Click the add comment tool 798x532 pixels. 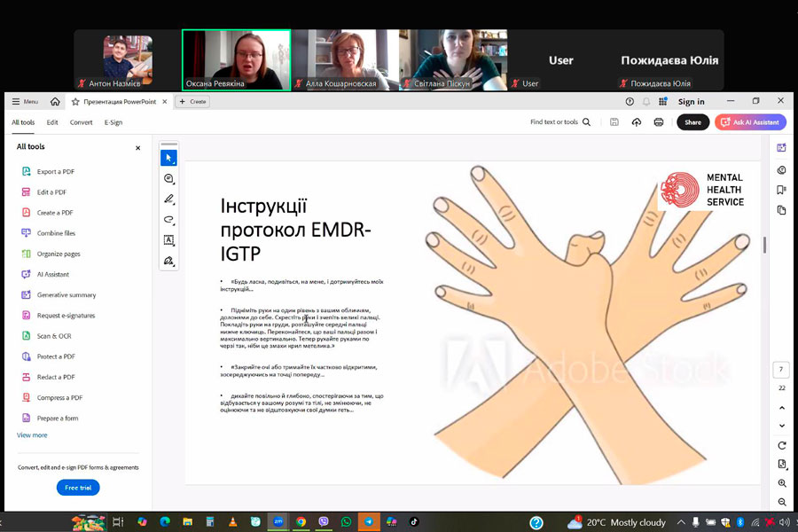(x=168, y=178)
